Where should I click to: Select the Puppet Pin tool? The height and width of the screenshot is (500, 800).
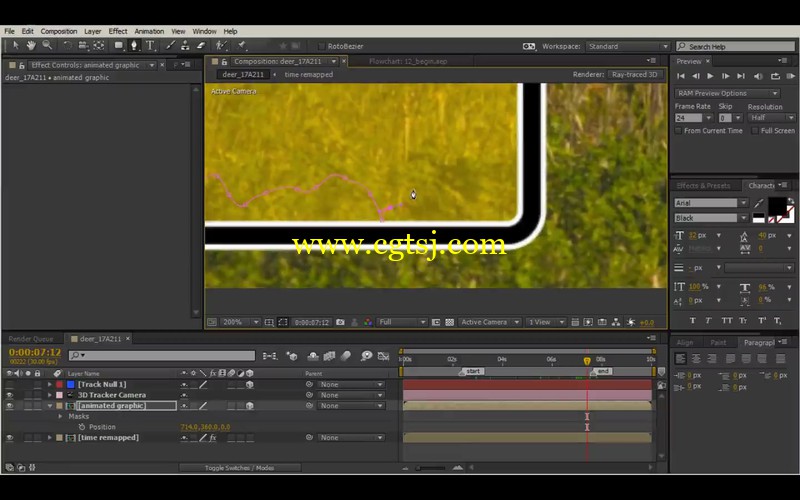pyautogui.click(x=241, y=45)
